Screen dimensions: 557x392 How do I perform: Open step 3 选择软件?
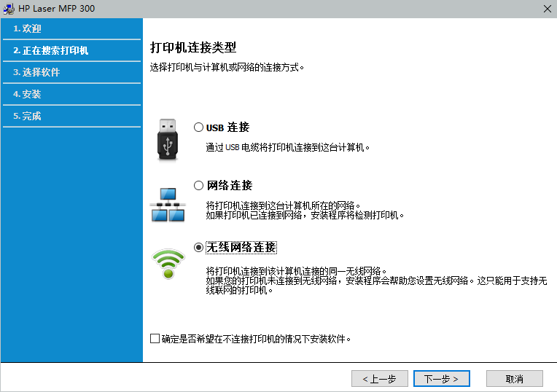pos(71,72)
